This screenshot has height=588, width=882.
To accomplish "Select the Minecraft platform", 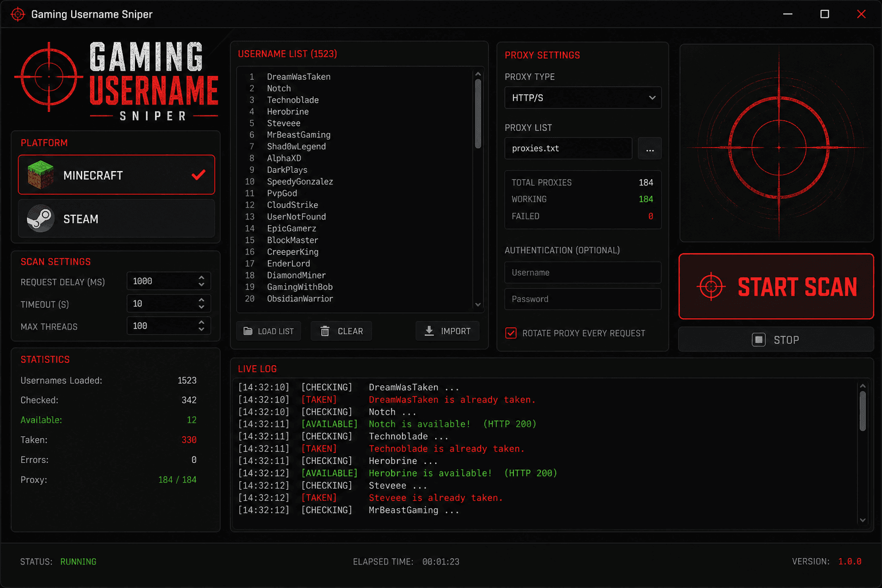I will [117, 175].
